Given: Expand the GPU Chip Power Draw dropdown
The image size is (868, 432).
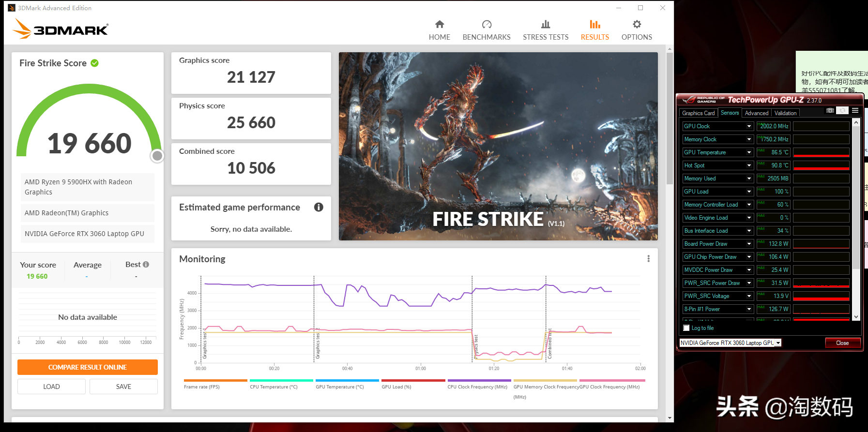Looking at the screenshot, I should (x=749, y=257).
